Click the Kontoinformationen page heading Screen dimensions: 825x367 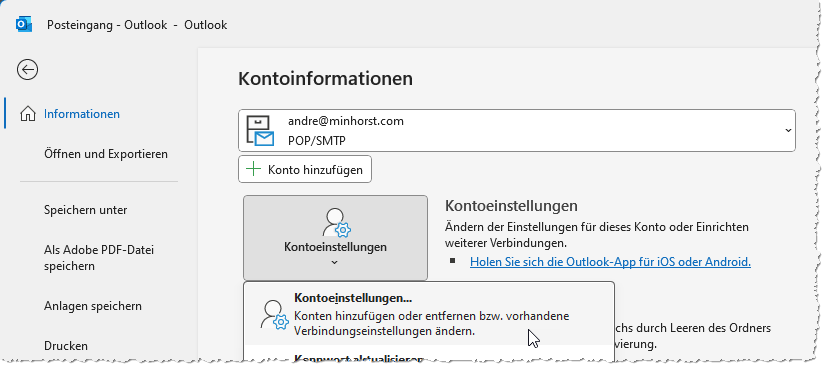(325, 79)
